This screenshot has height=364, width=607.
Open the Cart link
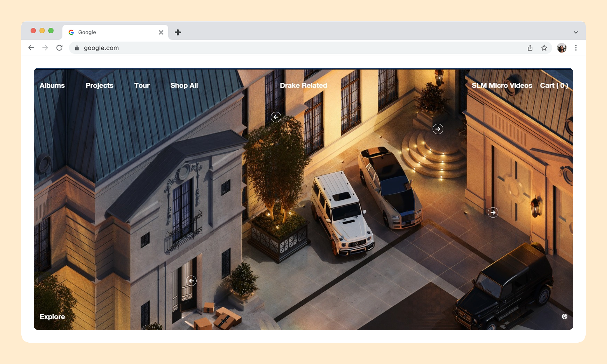pyautogui.click(x=554, y=85)
